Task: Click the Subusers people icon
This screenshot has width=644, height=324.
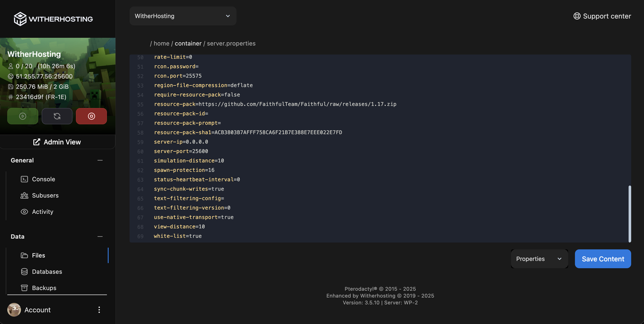Action: pos(24,196)
